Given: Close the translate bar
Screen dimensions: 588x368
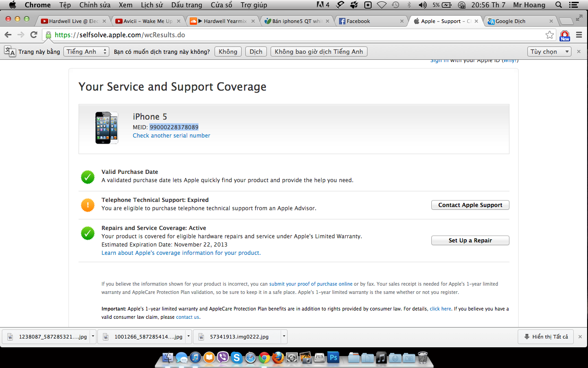Looking at the screenshot, I should [x=579, y=52].
